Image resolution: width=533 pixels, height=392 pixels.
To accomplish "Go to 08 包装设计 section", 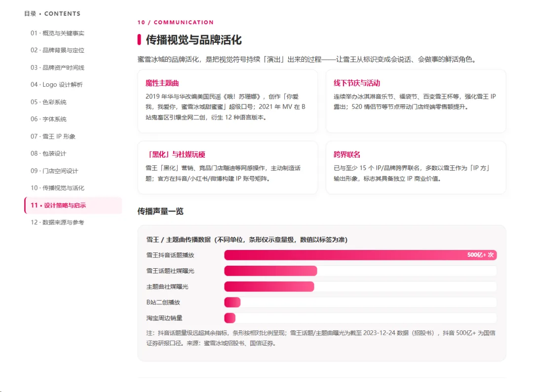I will coord(48,153).
